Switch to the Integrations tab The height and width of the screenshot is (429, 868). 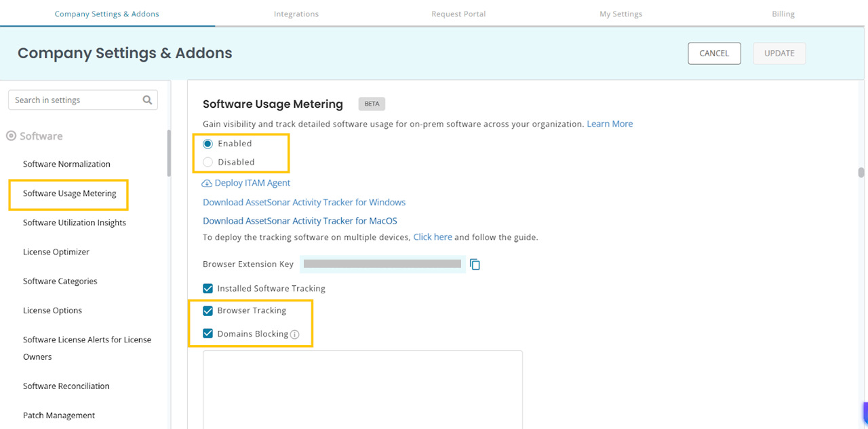[296, 14]
